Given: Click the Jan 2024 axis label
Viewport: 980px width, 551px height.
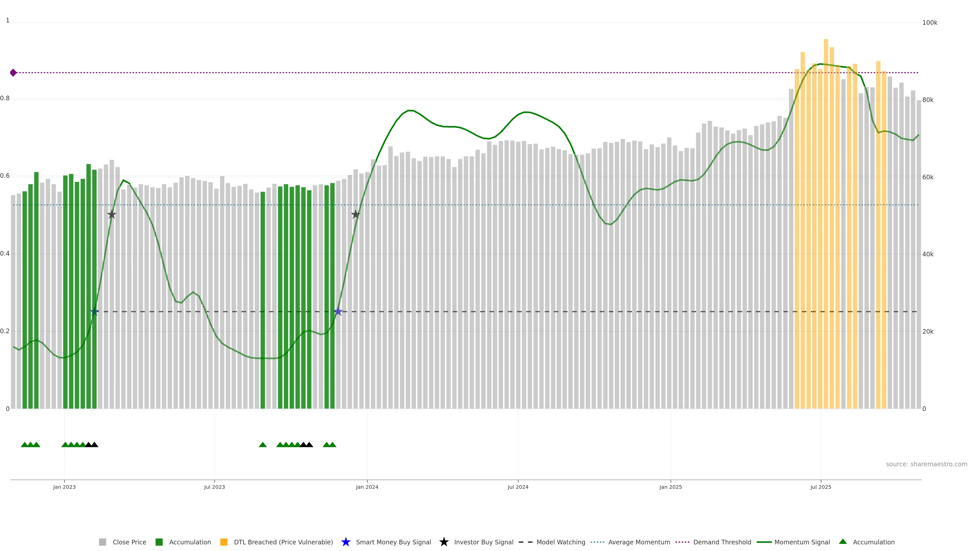Looking at the screenshot, I should point(367,487).
